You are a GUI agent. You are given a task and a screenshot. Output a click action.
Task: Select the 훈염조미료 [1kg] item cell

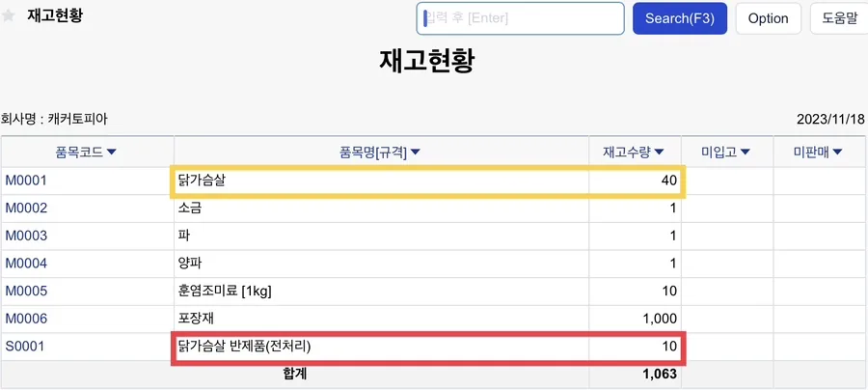click(x=381, y=292)
